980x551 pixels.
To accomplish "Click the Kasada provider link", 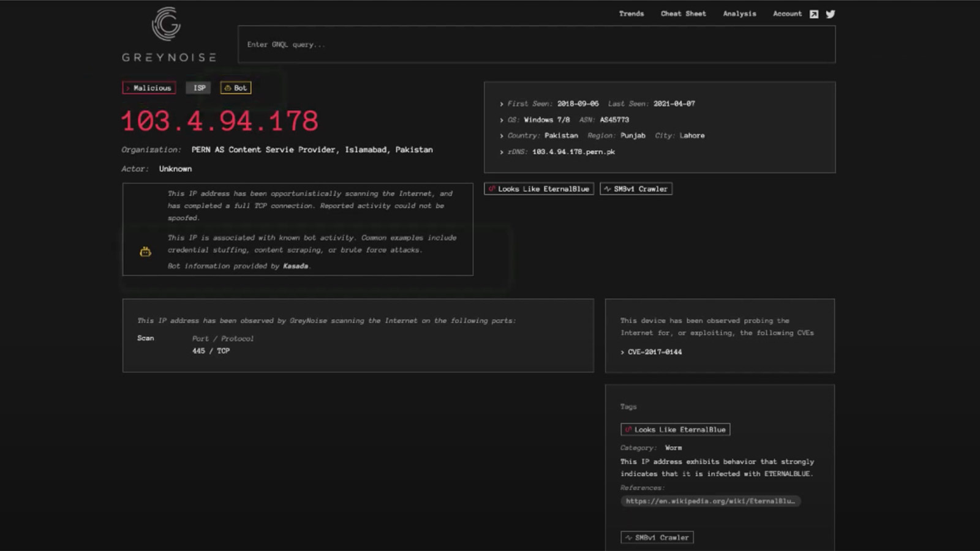I will tap(295, 266).
